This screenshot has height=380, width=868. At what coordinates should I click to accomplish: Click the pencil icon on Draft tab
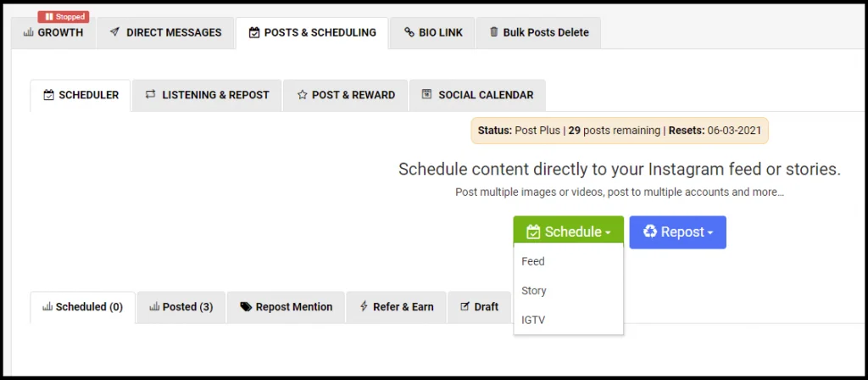click(465, 307)
